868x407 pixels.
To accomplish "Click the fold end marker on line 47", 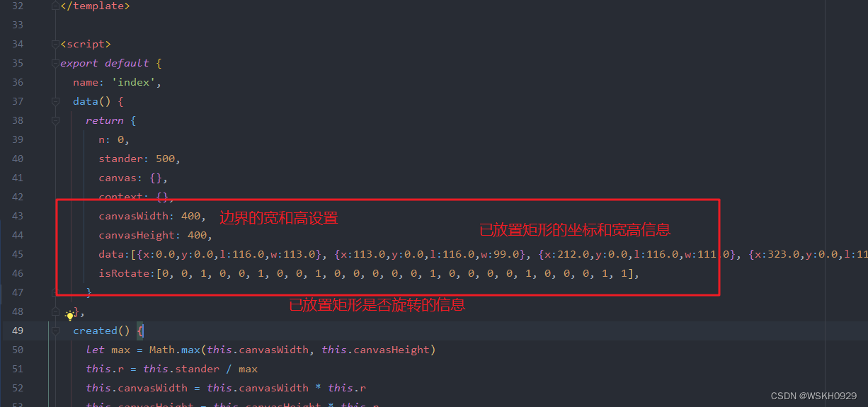I will 56,292.
